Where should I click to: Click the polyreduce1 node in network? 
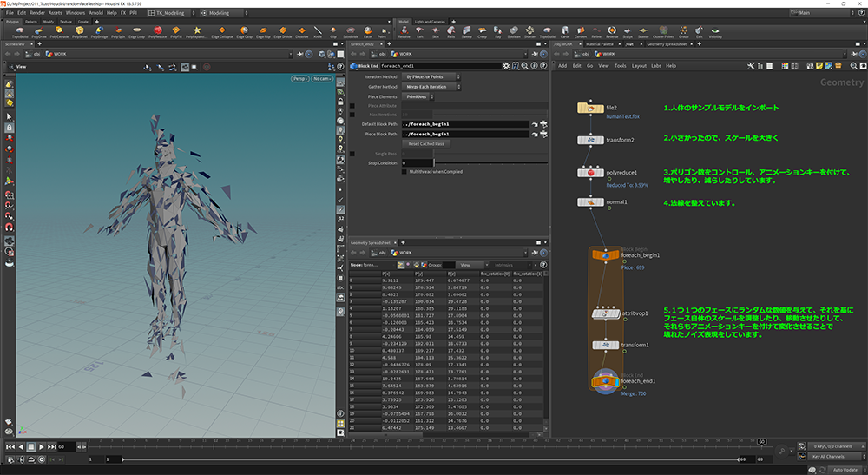coord(591,173)
